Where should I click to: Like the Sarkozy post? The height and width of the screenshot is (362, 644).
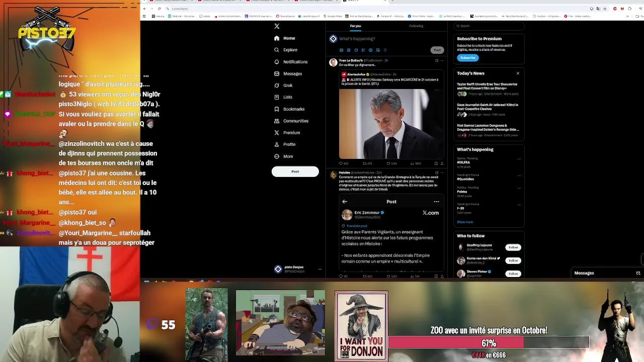tap(391, 163)
